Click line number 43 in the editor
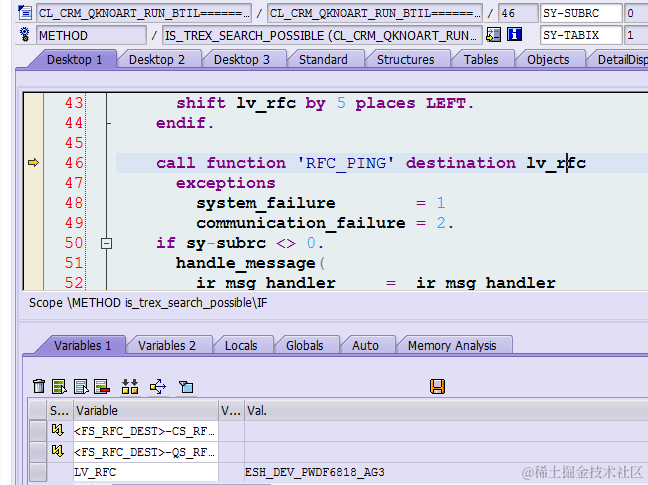 pyautogui.click(x=74, y=103)
